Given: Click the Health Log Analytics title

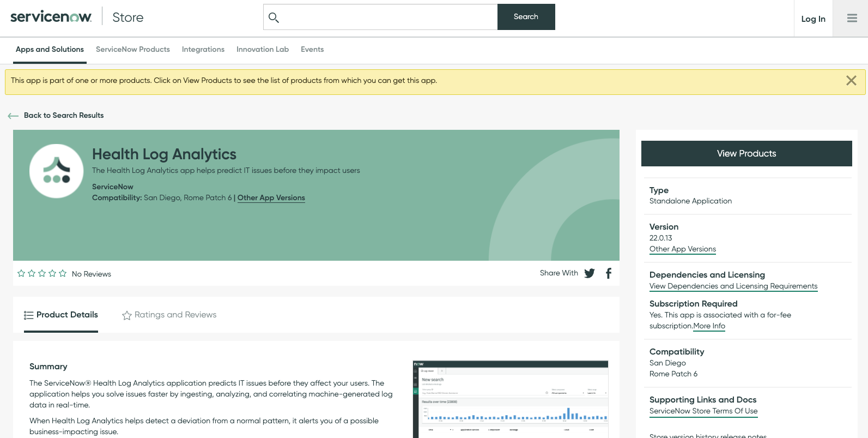Looking at the screenshot, I should [164, 154].
